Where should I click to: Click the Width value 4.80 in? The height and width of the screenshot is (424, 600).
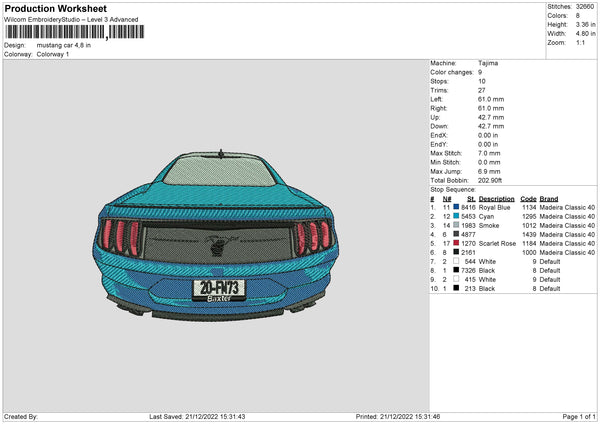(585, 34)
